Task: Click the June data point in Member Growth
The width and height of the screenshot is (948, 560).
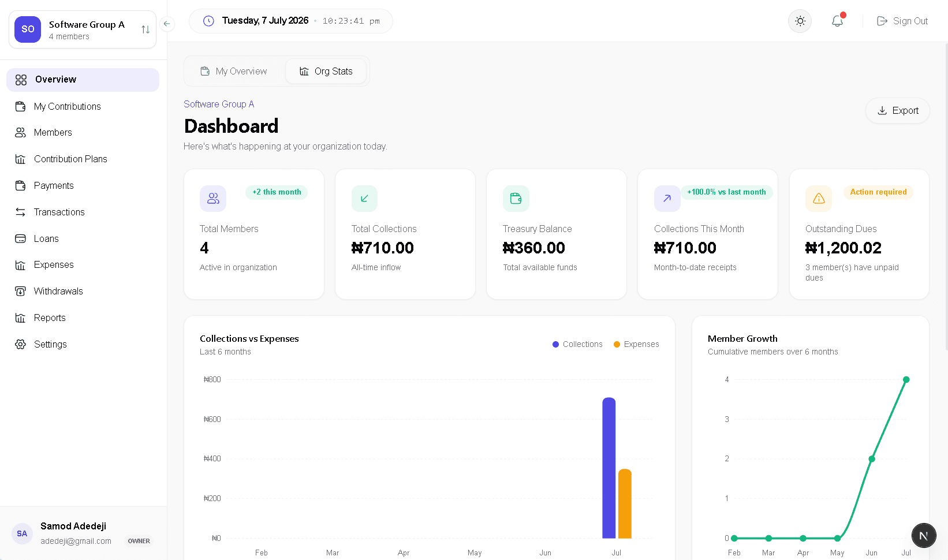Action: click(872, 459)
